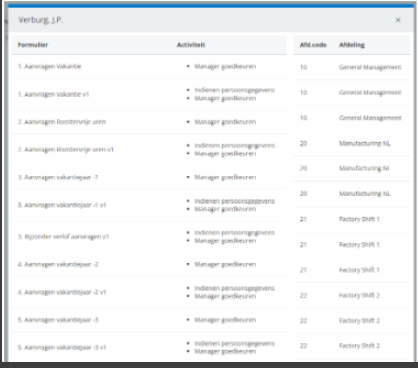Click the Afd.code column header
Viewport: 418px width, 368px height.
tap(313, 45)
